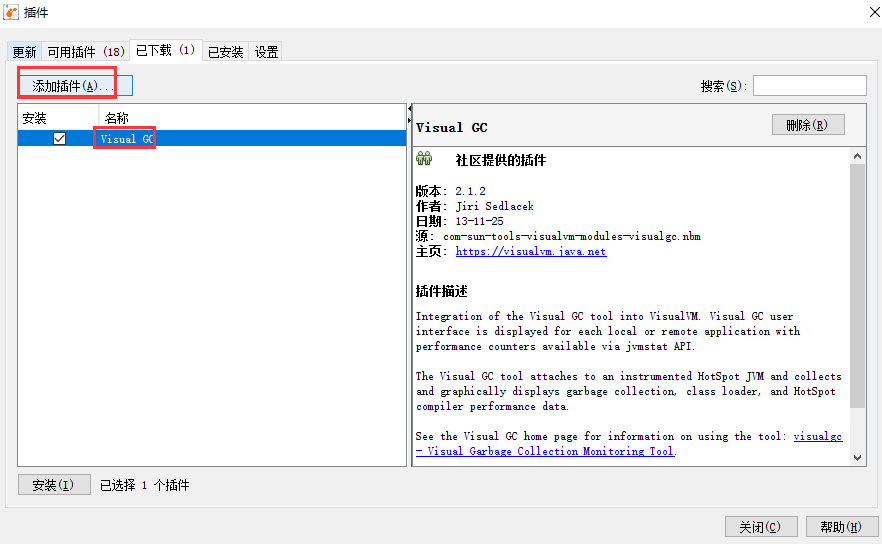Image resolution: width=882 pixels, height=544 pixels.
Task: Click the community plugin people icon
Action: pyautogui.click(x=424, y=159)
